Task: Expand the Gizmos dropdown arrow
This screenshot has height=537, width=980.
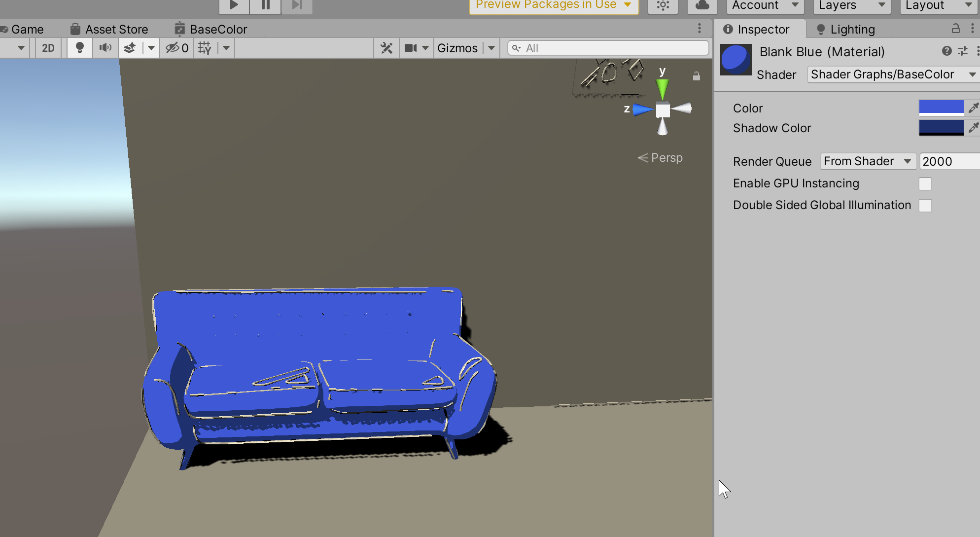Action: pos(491,48)
